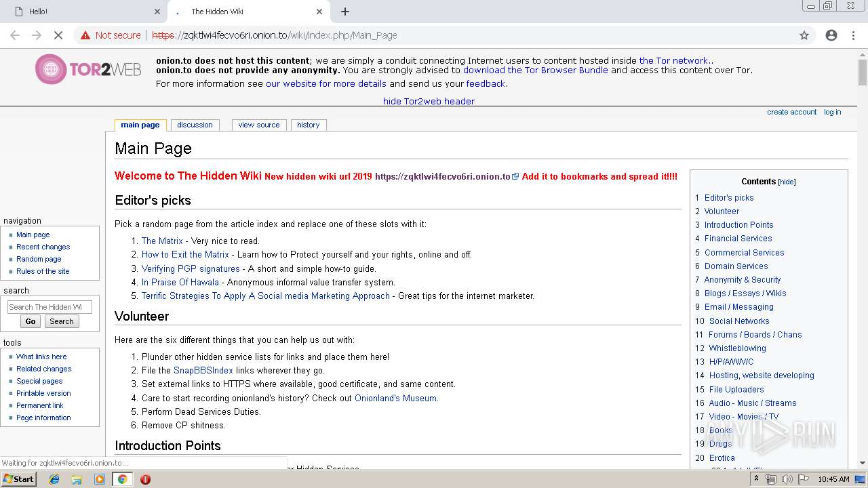Open Permanent link tool

coord(40,405)
